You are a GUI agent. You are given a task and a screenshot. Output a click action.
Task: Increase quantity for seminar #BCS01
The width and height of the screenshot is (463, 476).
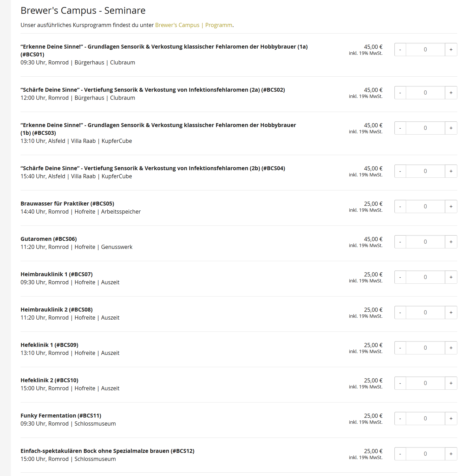click(451, 50)
